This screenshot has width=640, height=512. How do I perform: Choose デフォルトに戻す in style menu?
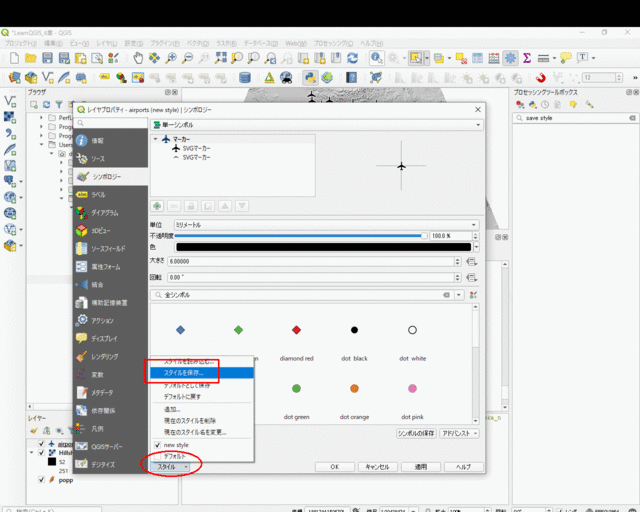202,396
